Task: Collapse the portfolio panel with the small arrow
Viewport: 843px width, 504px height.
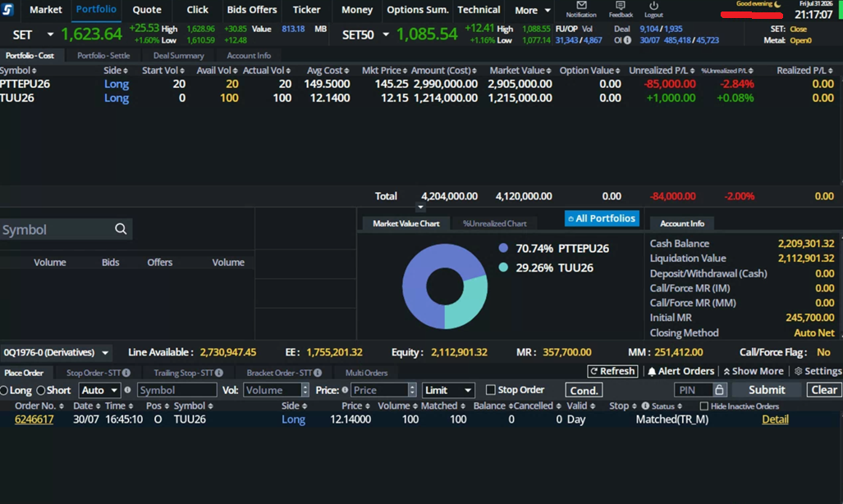Action: (x=420, y=207)
